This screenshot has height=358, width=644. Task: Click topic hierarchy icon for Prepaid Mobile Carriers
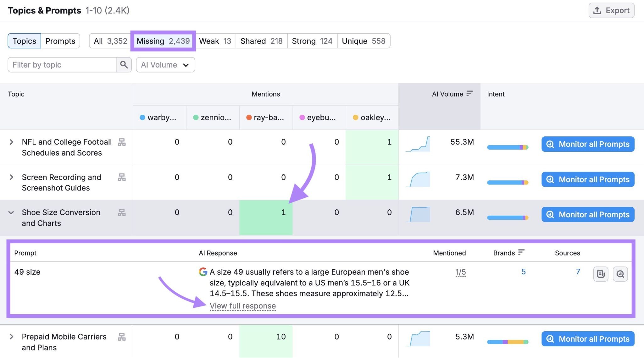(122, 337)
